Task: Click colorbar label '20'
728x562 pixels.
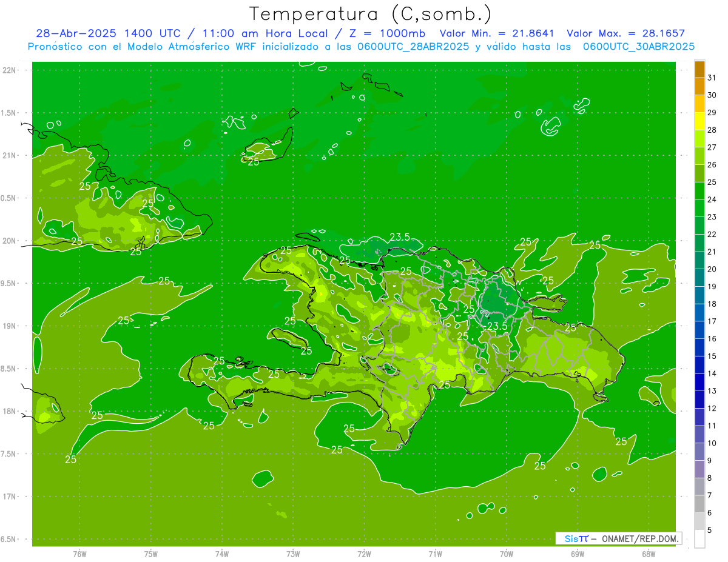Action: (x=712, y=269)
